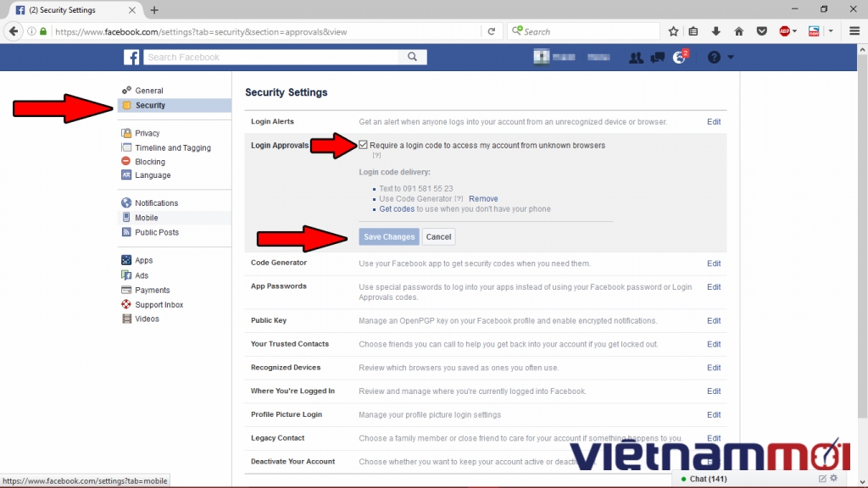The width and height of the screenshot is (868, 488).
Task: Expand the account menu arrow in header
Action: (731, 57)
